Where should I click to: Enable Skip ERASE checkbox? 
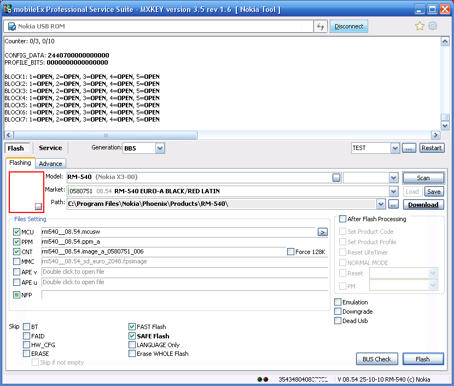click(27, 353)
